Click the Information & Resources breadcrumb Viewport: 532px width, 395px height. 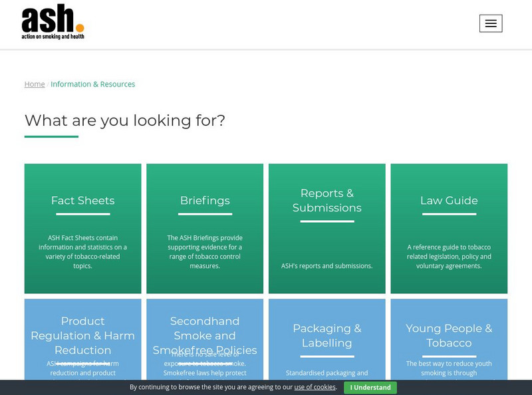[x=92, y=84]
